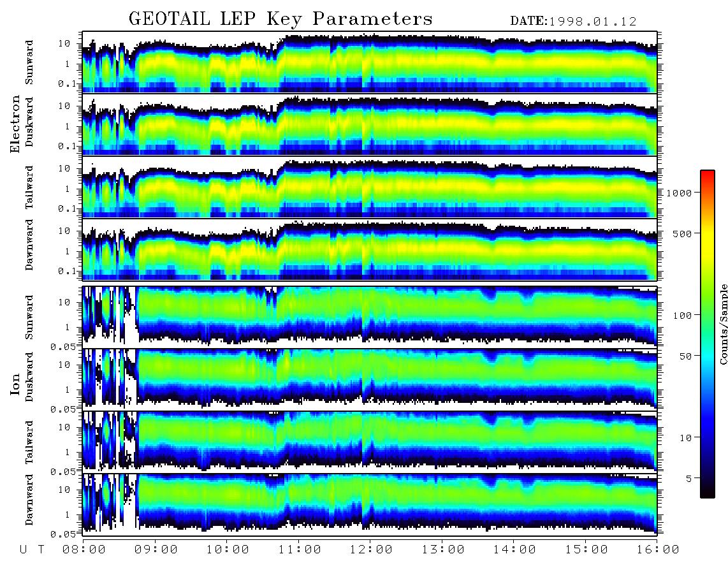Click the 100 colorbar tick value
The width and height of the screenshot is (728, 561).
pos(682,316)
